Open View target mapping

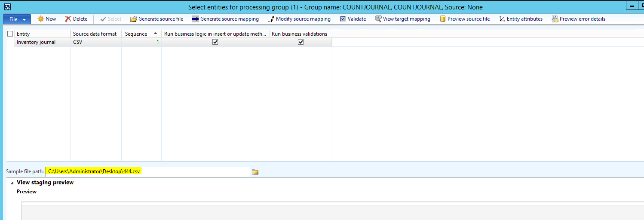(x=378, y=19)
